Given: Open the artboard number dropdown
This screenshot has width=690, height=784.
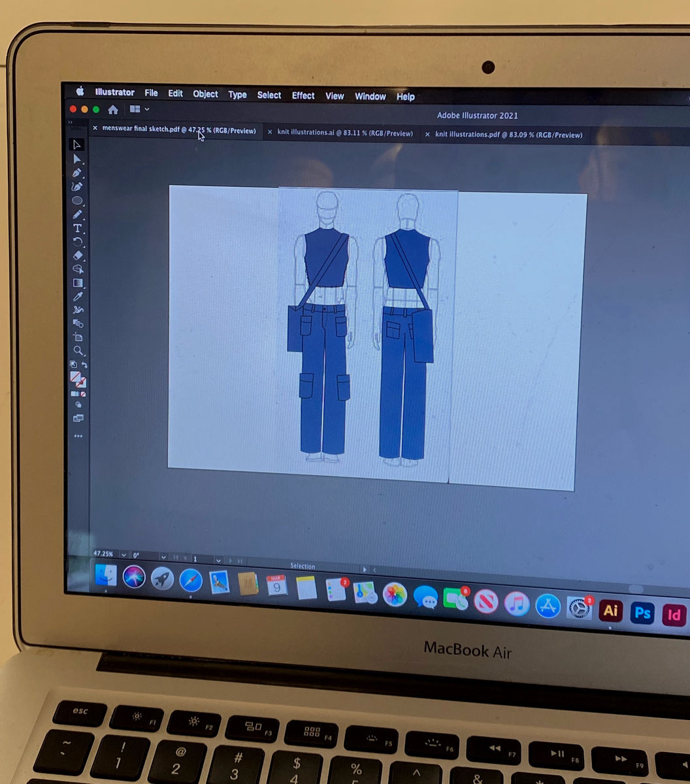Looking at the screenshot, I should [218, 561].
